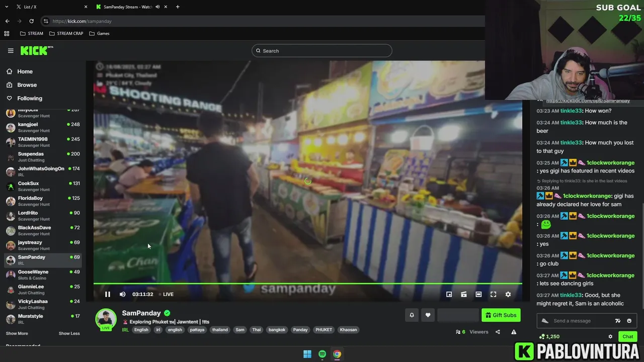Image resolution: width=644 pixels, height=362 pixels.
Task: Open video player settings gear
Action: coord(508,294)
